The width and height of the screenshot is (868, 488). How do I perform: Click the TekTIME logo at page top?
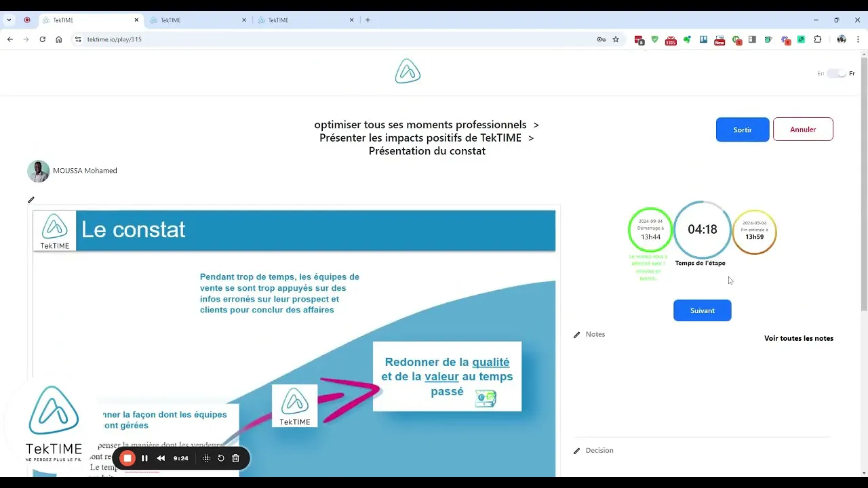click(x=408, y=71)
